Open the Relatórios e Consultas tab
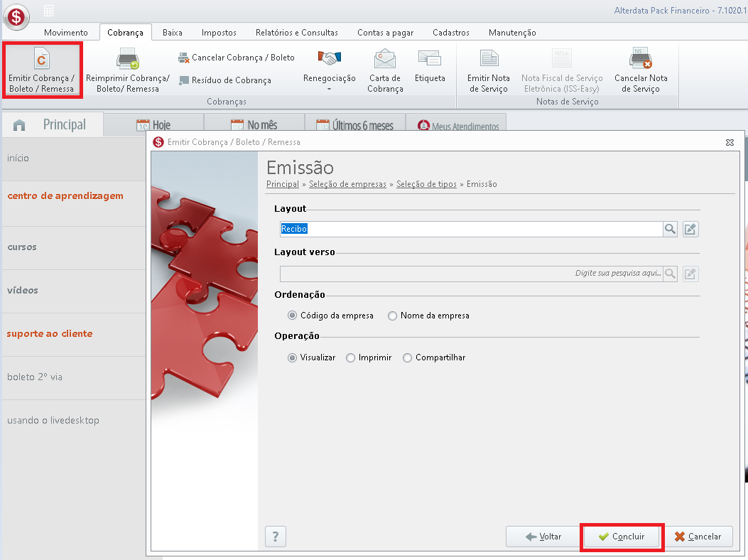 (x=297, y=33)
